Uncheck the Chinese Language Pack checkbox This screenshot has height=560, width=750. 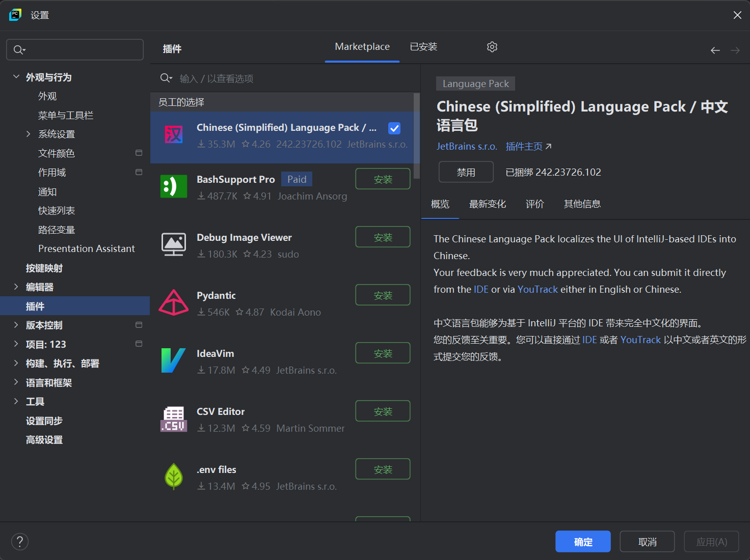pyautogui.click(x=394, y=128)
